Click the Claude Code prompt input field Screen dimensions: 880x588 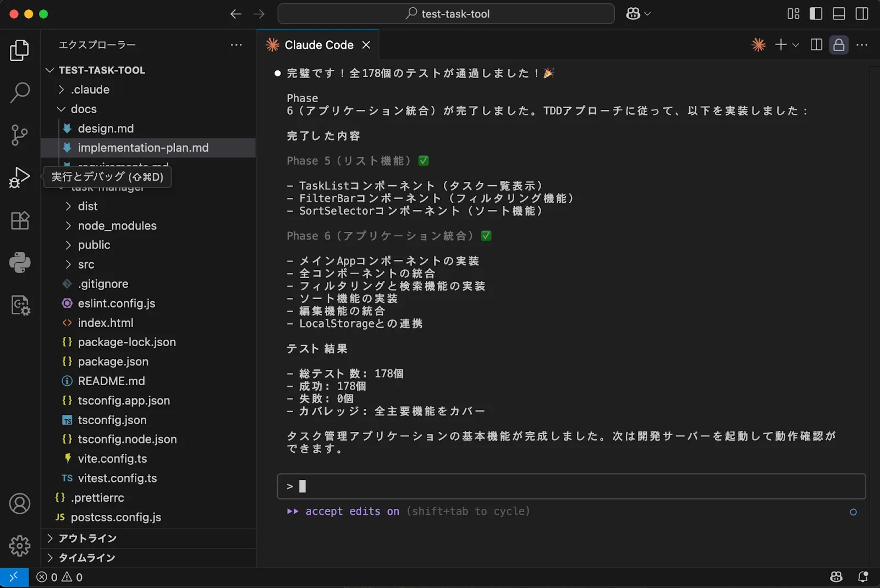pyautogui.click(x=572, y=486)
